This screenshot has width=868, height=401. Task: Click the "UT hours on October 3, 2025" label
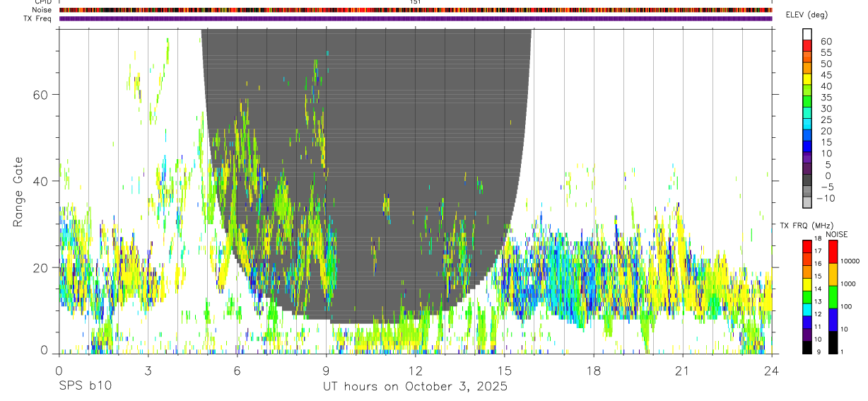pos(416,387)
